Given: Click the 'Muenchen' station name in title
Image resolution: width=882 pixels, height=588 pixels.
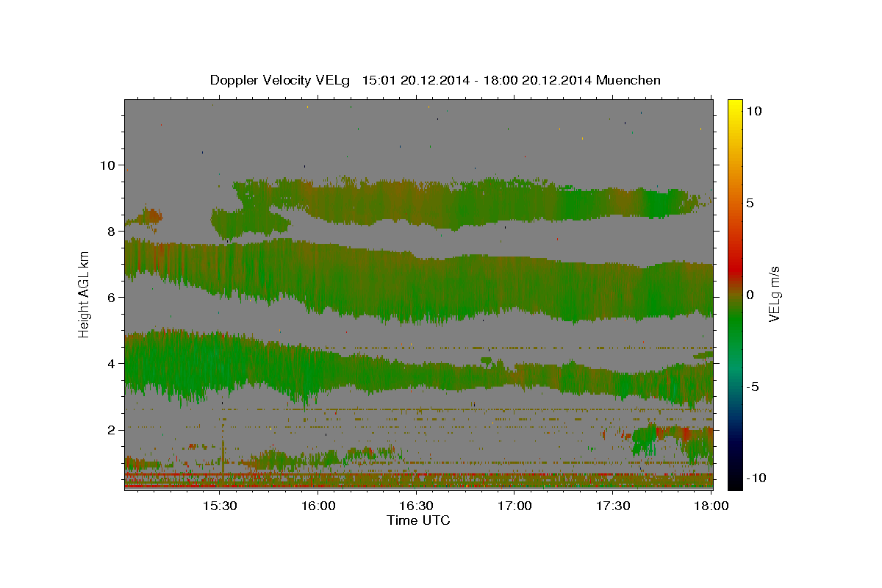Looking at the screenshot, I should (x=629, y=80).
